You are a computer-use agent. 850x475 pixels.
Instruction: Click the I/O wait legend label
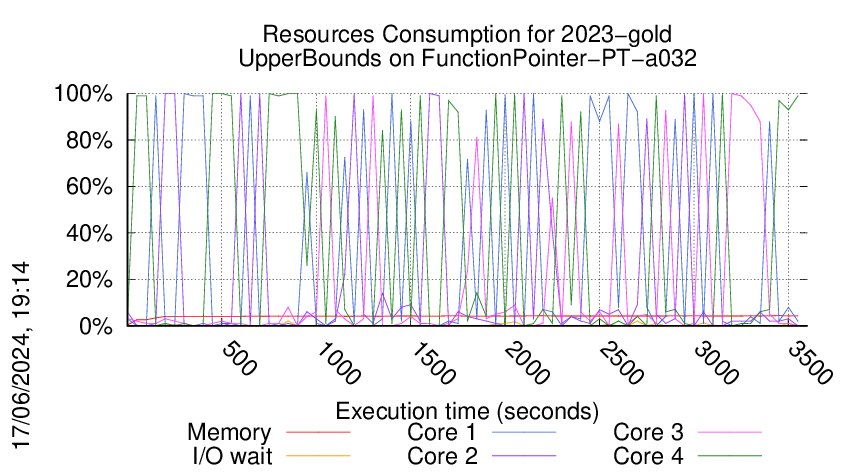click(x=232, y=456)
